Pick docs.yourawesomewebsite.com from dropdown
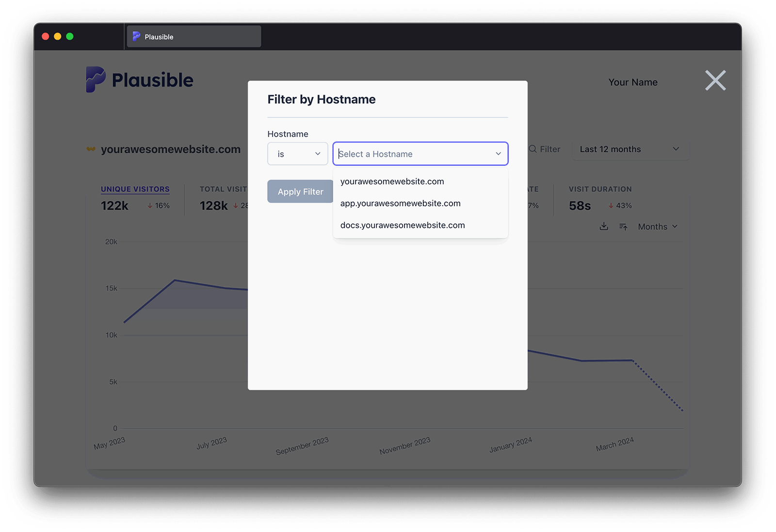 (x=402, y=225)
